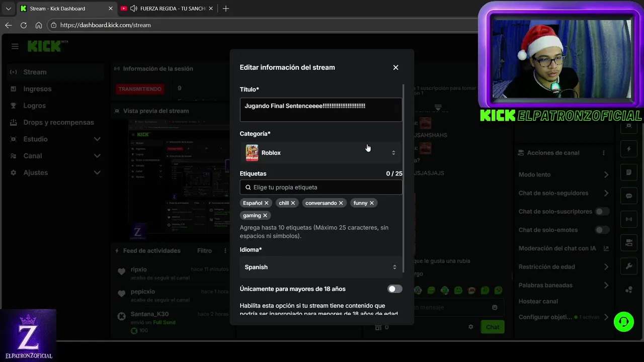Open the activity feed three-dot menu

[x=225, y=250]
